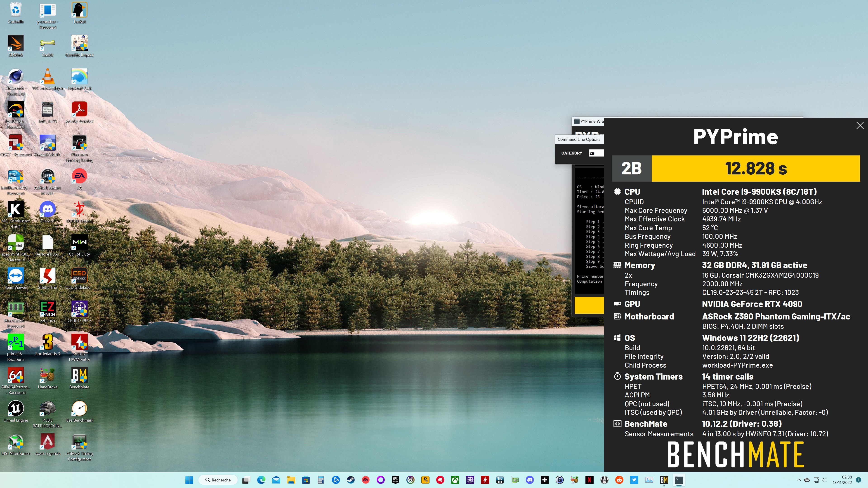Click the 14 timer calls text
The height and width of the screenshot is (488, 868).
(x=727, y=377)
